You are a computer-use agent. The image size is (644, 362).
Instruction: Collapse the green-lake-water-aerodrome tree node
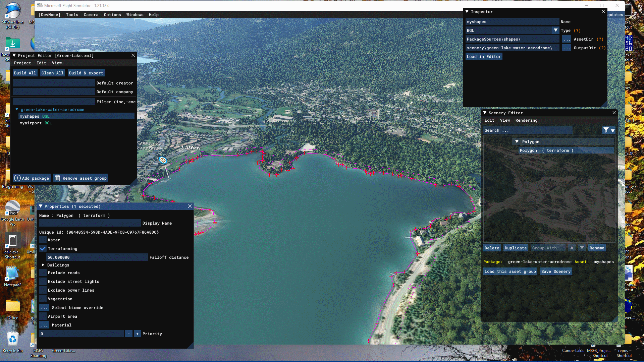click(x=17, y=110)
